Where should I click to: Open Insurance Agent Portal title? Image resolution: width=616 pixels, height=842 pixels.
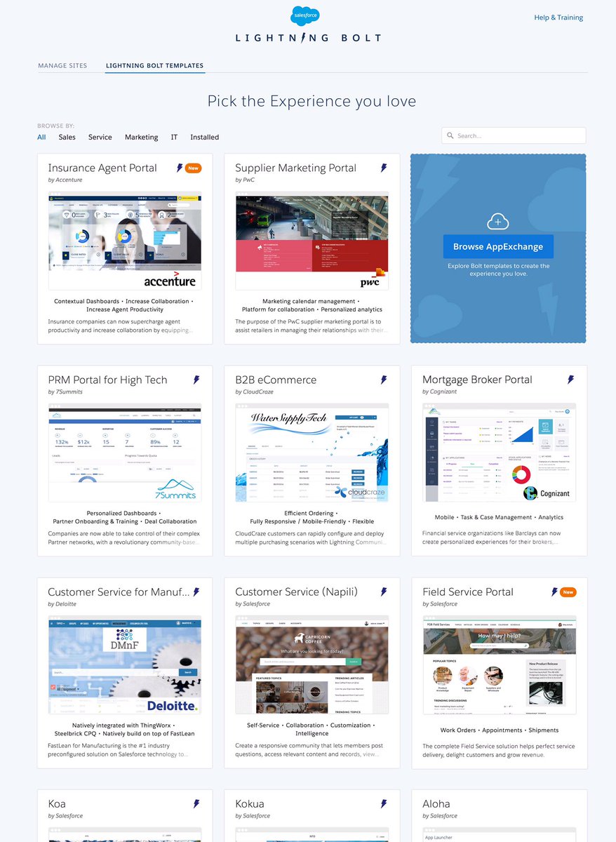pos(102,168)
